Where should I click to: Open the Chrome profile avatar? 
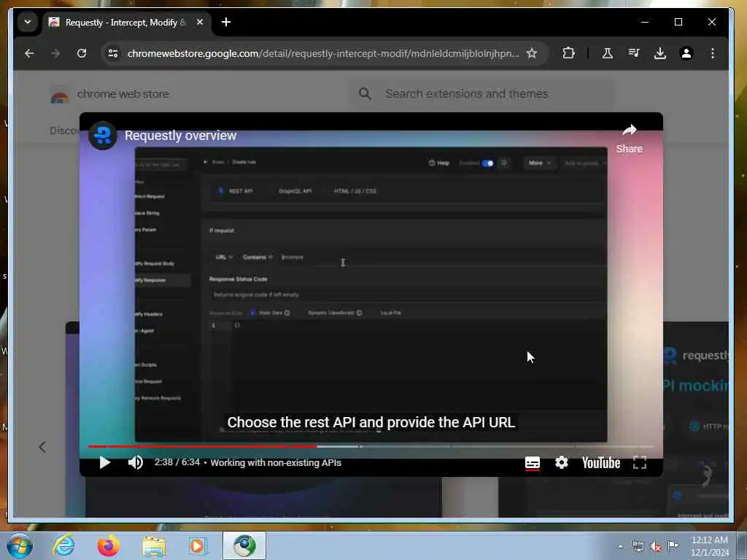(x=686, y=53)
